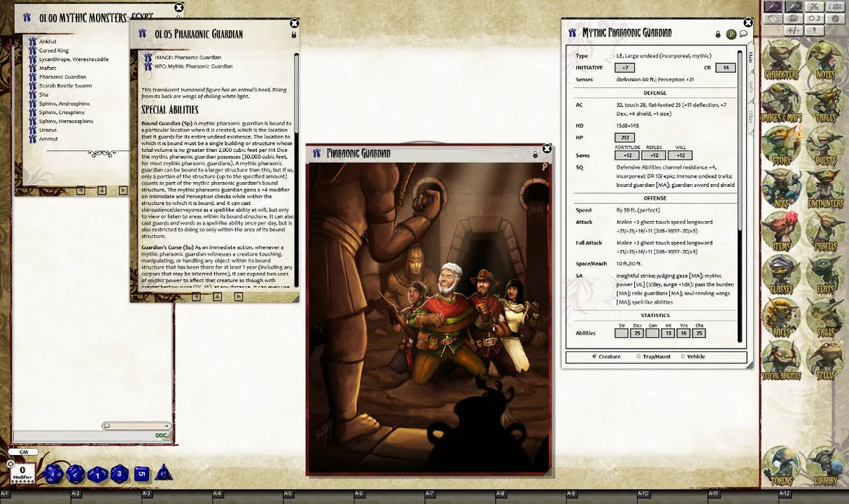Open the effects figure button
Screen dimensions: 849x504
click(814, 30)
